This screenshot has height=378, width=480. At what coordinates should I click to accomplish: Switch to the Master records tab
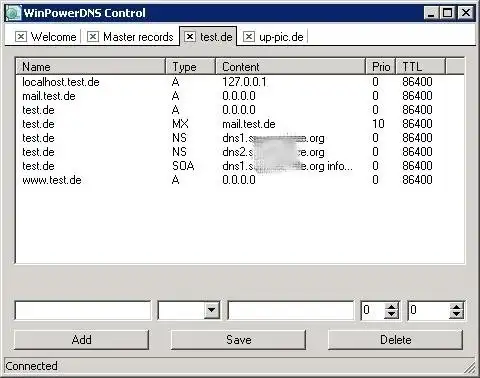138,37
